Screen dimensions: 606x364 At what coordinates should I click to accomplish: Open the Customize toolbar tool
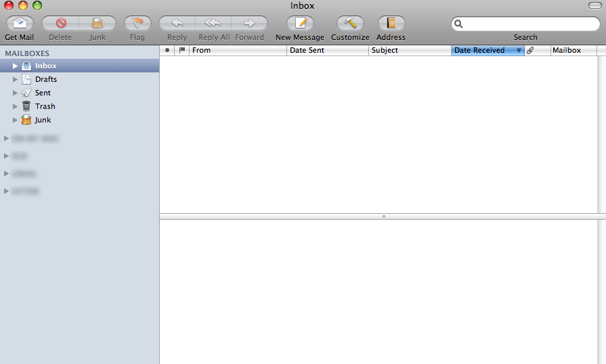pyautogui.click(x=350, y=23)
